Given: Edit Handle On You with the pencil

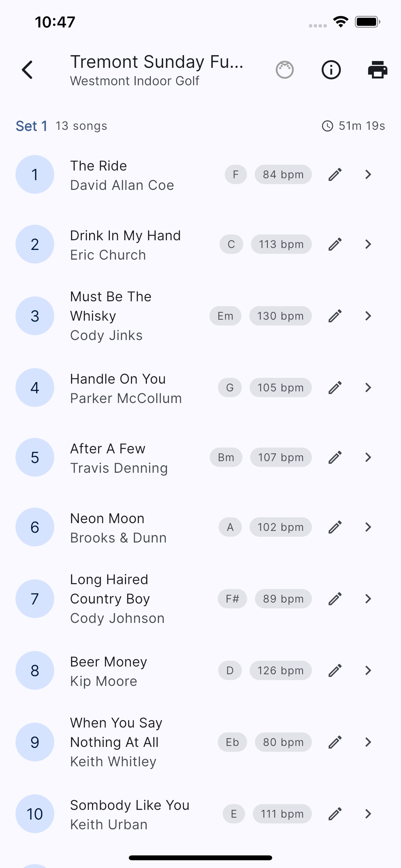Looking at the screenshot, I should (x=335, y=387).
